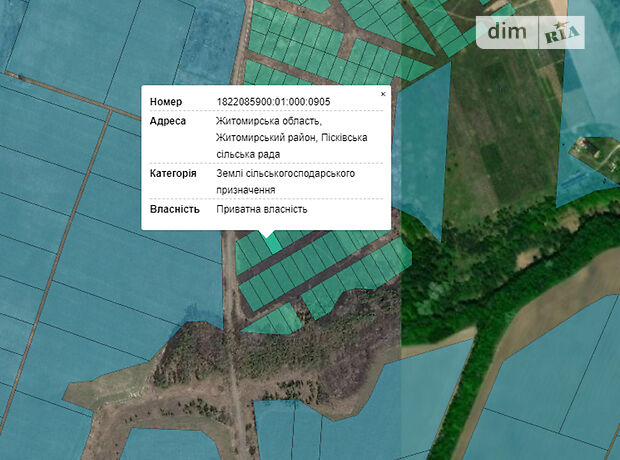Select the Землі сільськогосподарського призначення value
This screenshot has width=620, height=460.
[x=286, y=181]
